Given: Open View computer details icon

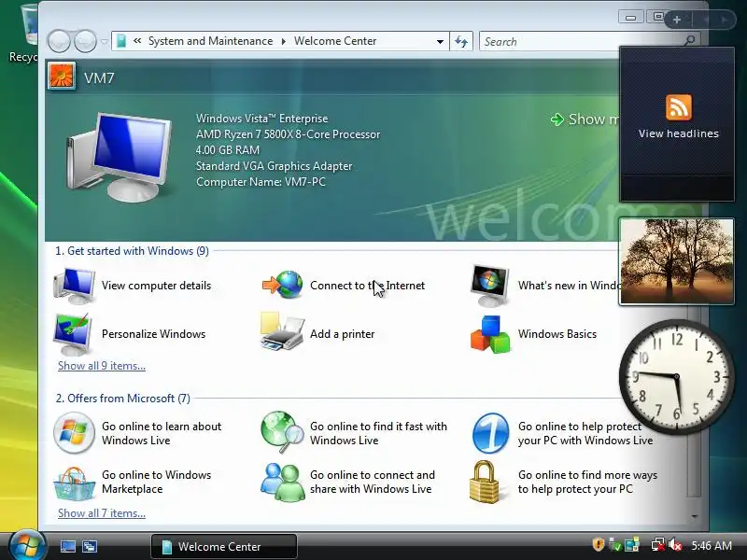Looking at the screenshot, I should pyautogui.click(x=74, y=286).
